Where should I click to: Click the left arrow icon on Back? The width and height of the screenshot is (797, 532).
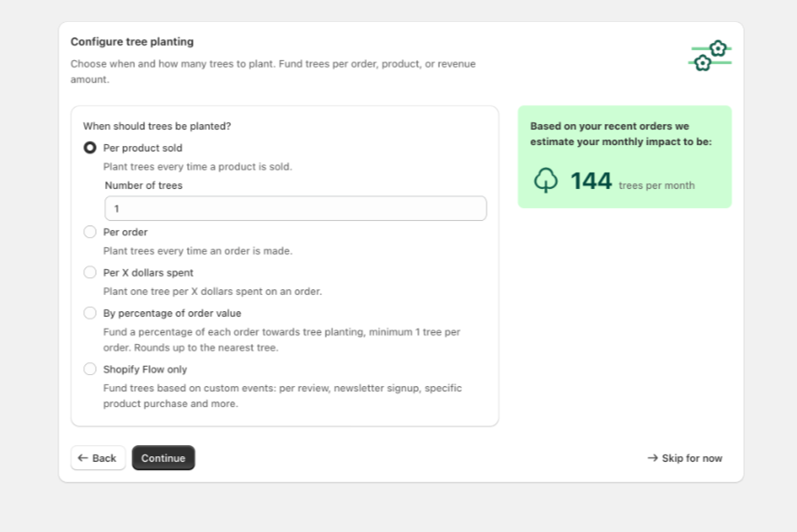click(83, 458)
